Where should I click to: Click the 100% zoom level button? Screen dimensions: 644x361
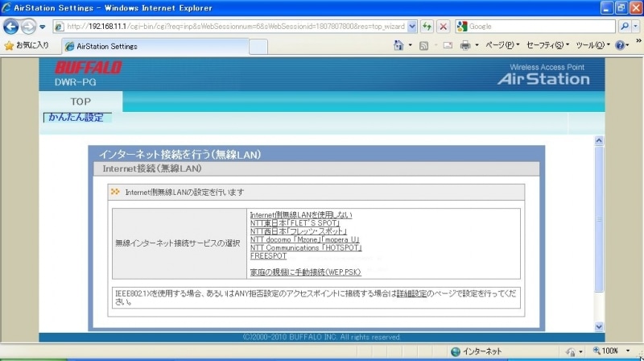[605, 351]
